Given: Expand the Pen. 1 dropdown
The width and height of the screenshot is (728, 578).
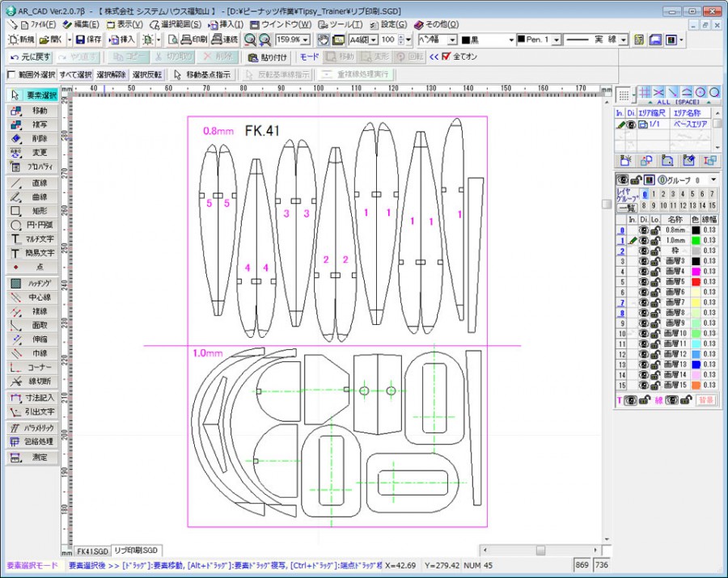Looking at the screenshot, I should pyautogui.click(x=556, y=40).
